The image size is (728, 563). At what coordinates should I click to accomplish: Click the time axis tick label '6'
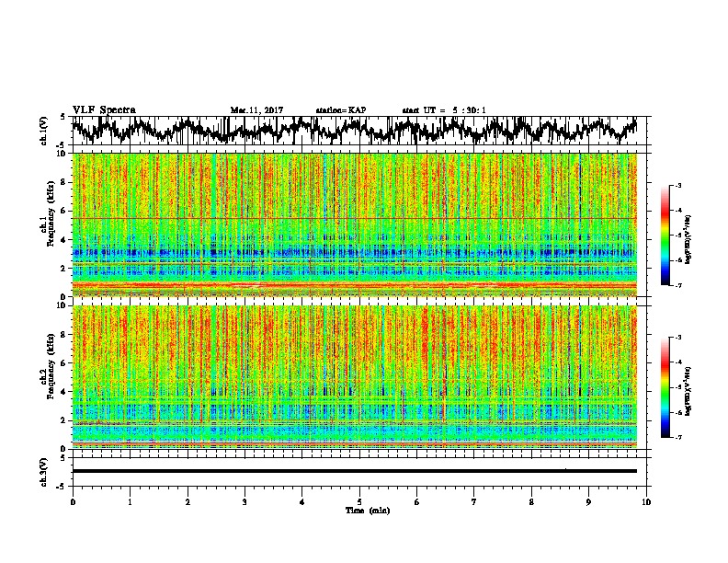417,502
